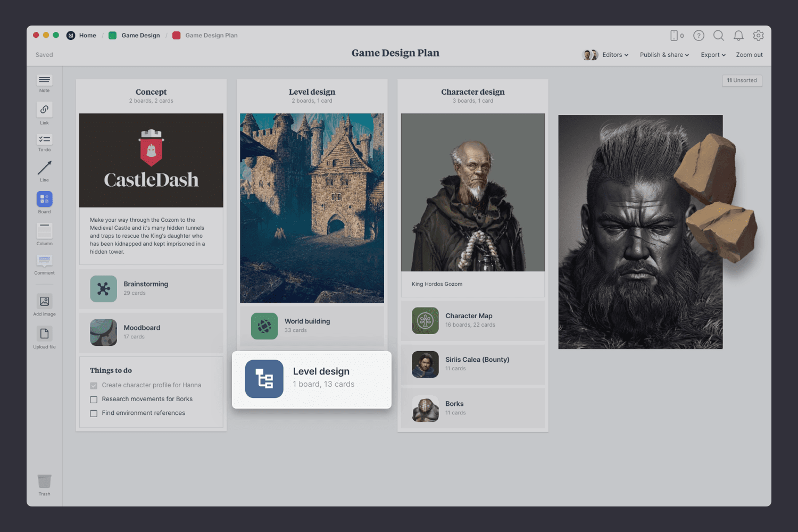
Task: Select the Note tool in sidebar
Action: pyautogui.click(x=44, y=80)
